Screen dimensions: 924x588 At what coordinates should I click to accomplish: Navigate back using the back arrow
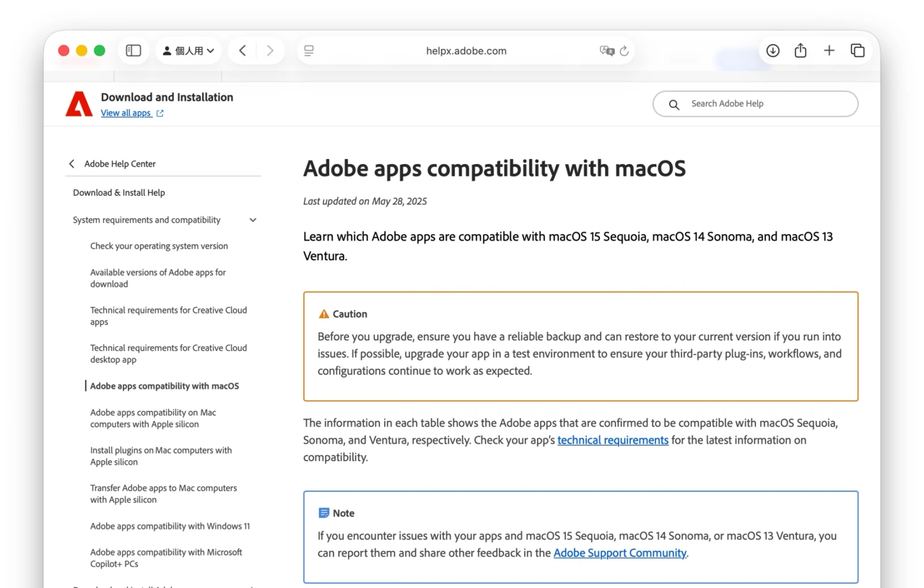point(243,50)
